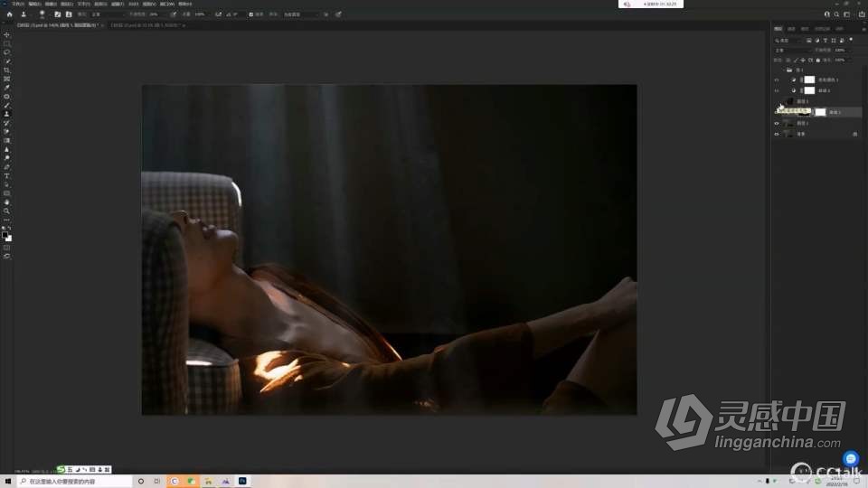868x488 pixels.
Task: Switch to the Channels panel tab
Action: tap(792, 29)
